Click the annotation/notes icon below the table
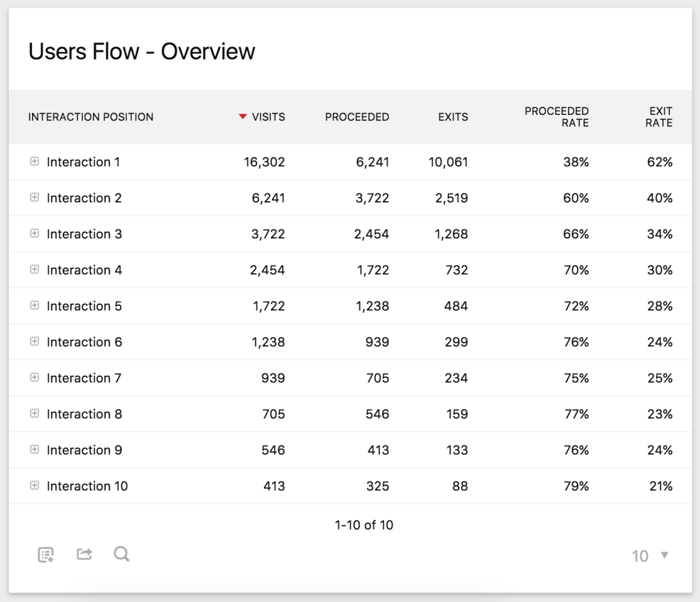 point(46,554)
